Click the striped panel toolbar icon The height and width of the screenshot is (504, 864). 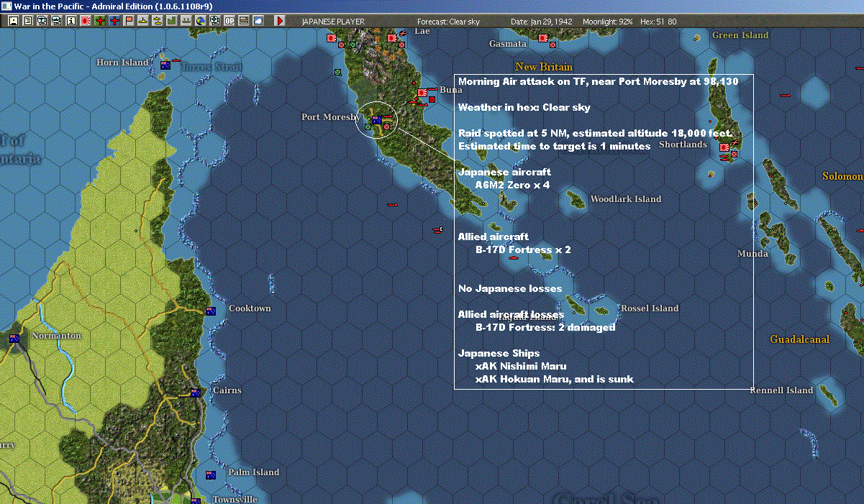[x=244, y=21]
